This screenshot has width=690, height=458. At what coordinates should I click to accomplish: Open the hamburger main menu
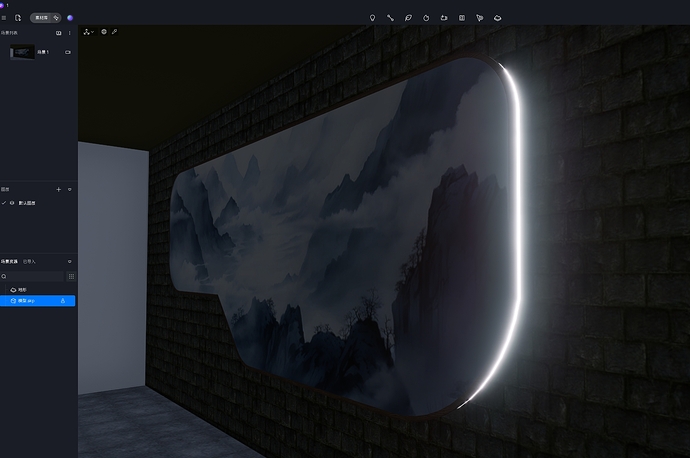[x=4, y=18]
